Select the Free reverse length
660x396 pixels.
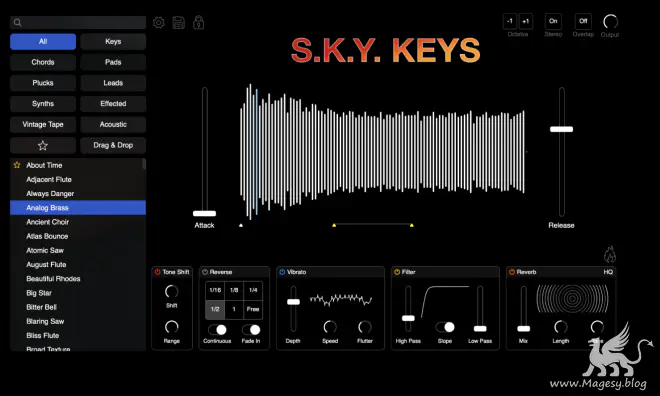click(x=253, y=309)
